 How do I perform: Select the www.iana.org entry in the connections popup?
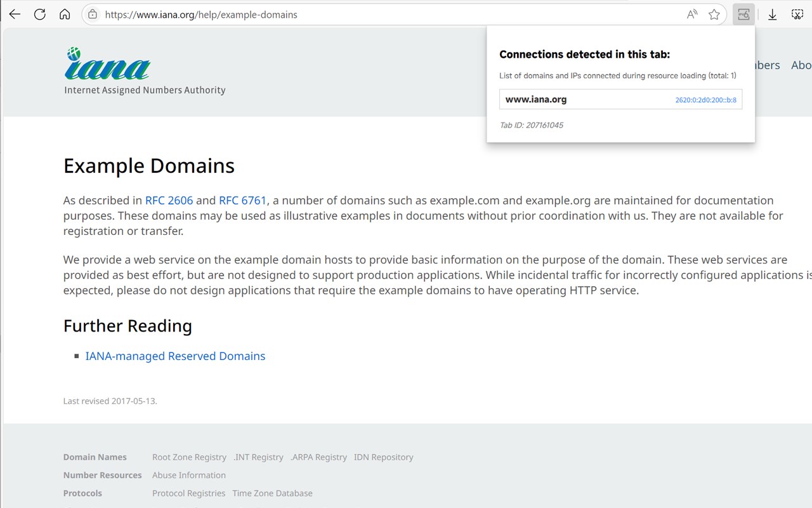[x=536, y=100]
